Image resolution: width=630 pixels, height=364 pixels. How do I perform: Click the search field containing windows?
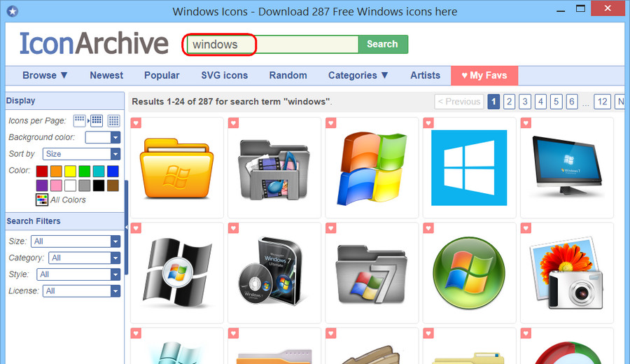pyautogui.click(x=272, y=44)
